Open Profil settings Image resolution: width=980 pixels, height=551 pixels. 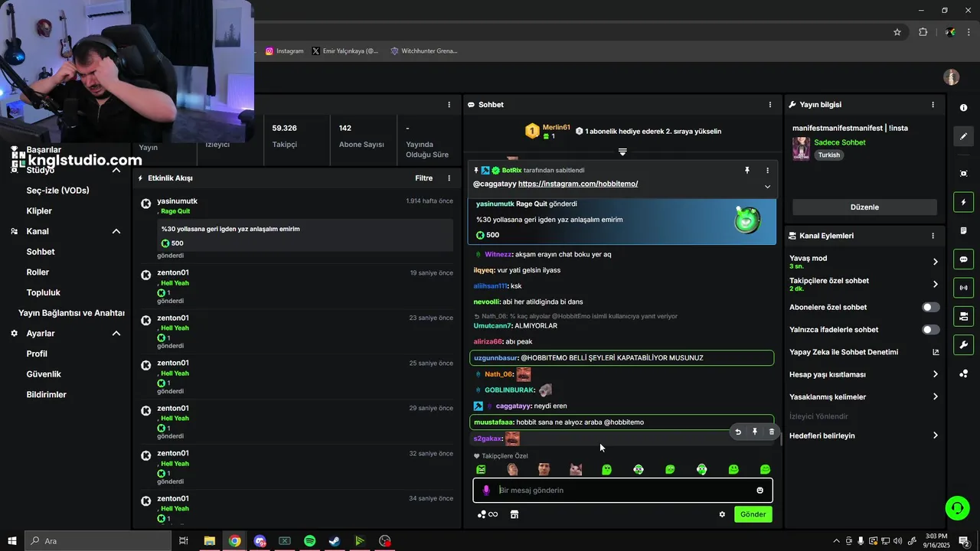point(37,354)
